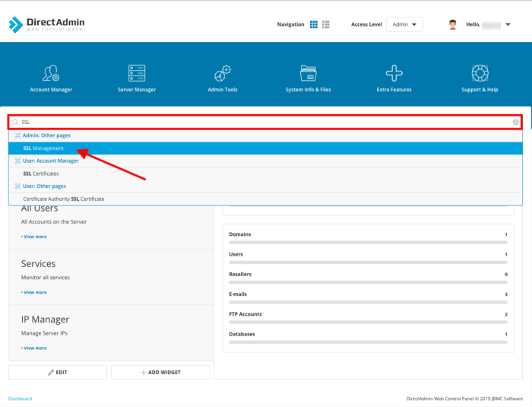Choose Certificate Authority SSL Certificate result

[64, 199]
